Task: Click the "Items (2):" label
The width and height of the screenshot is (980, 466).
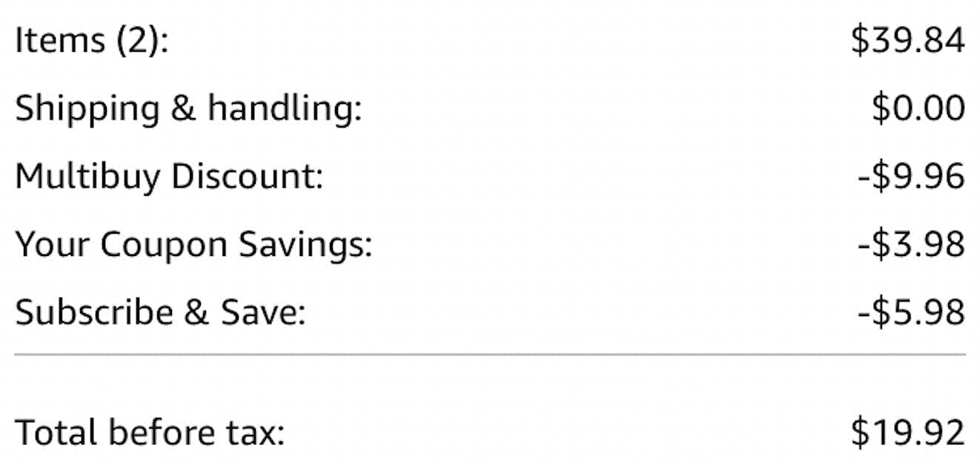Action: [x=92, y=42]
